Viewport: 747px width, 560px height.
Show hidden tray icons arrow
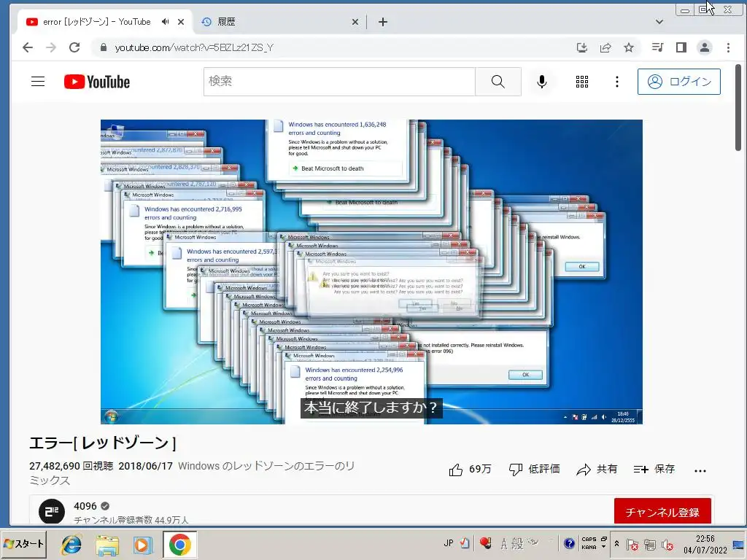point(616,544)
